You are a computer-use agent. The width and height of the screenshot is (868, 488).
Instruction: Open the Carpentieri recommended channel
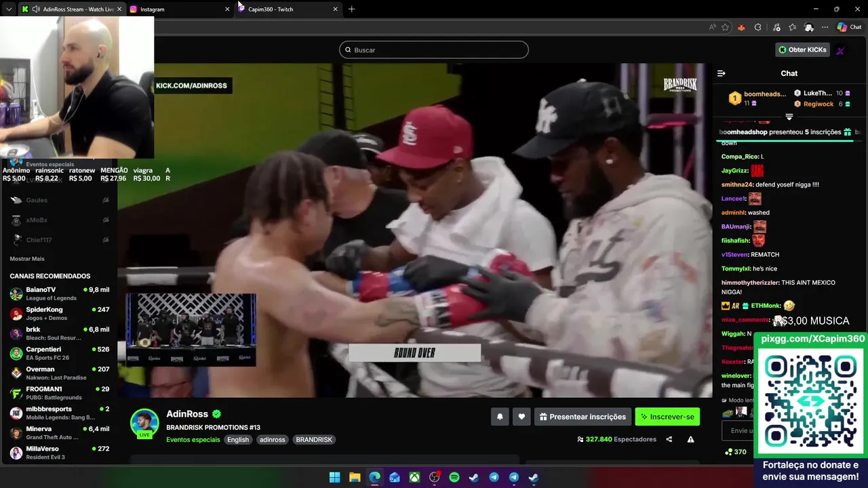pyautogui.click(x=60, y=353)
